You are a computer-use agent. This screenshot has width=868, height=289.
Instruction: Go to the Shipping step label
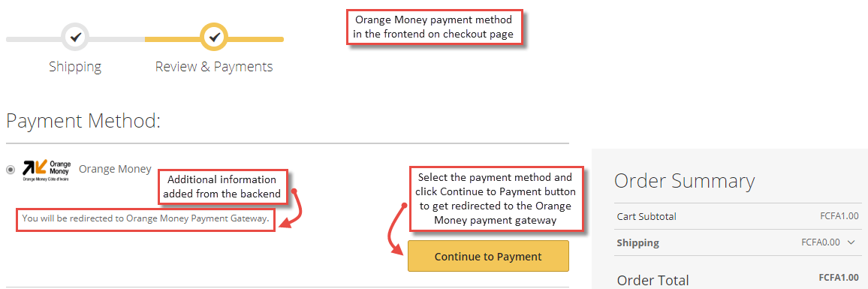tap(75, 67)
